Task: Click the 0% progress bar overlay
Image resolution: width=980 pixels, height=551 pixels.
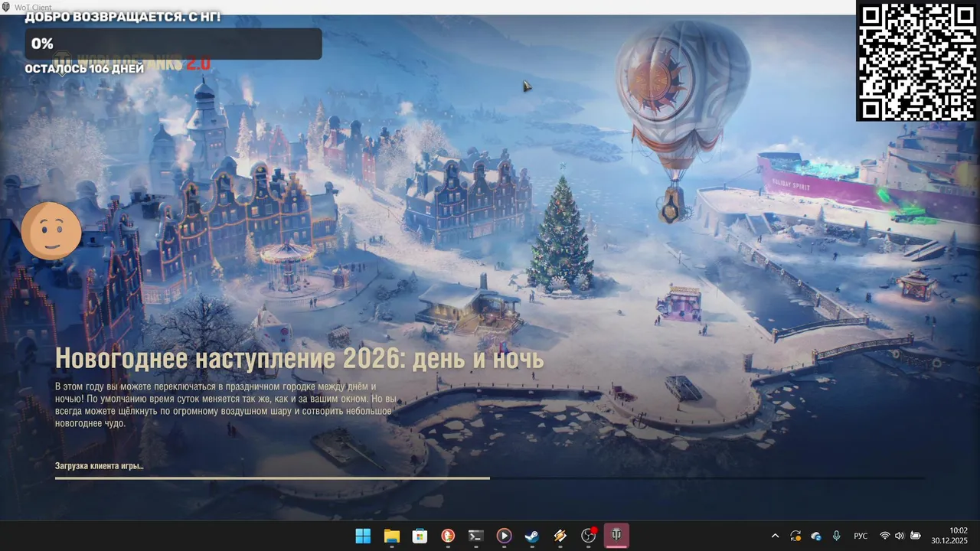Action: [x=174, y=44]
